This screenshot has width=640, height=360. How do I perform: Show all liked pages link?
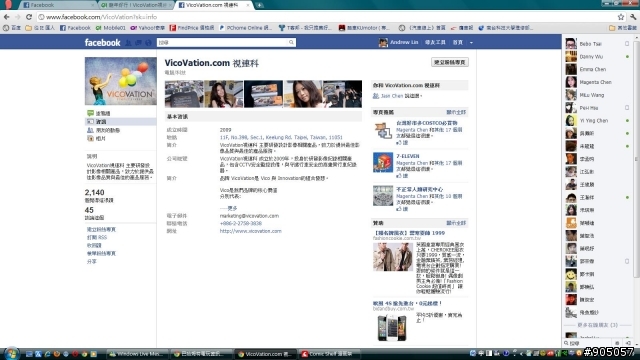456,112
